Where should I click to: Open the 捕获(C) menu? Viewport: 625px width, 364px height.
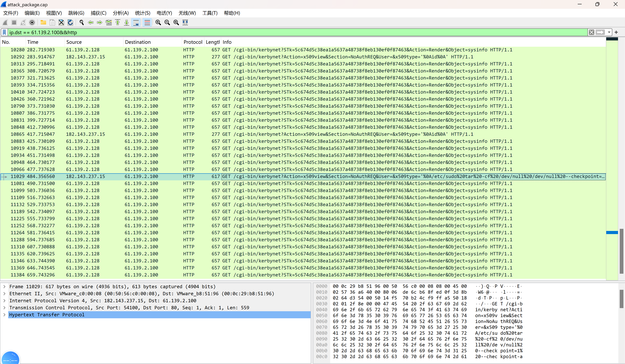tap(98, 13)
